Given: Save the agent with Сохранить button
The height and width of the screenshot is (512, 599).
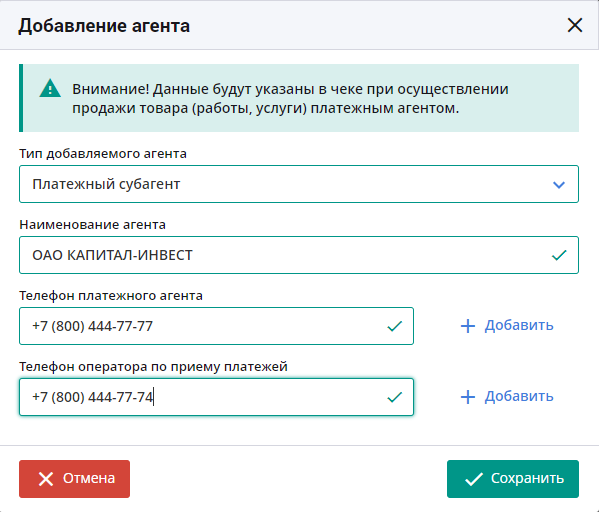Looking at the screenshot, I should tap(513, 479).
